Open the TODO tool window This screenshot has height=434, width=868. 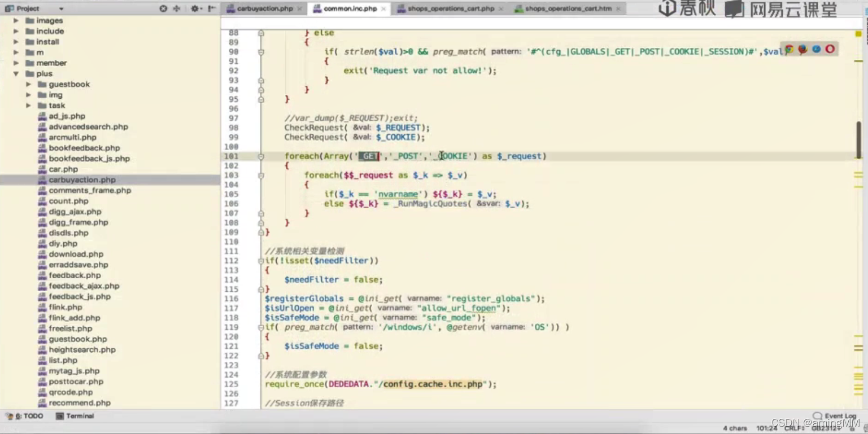(24, 416)
